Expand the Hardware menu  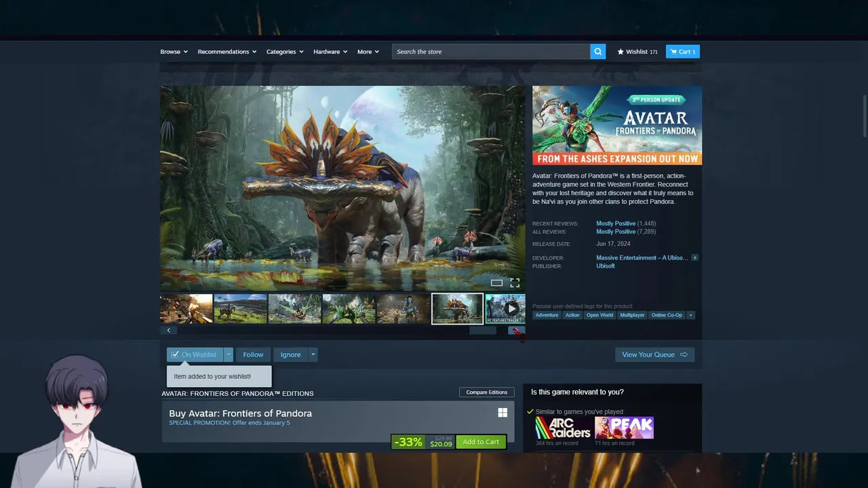tap(330, 52)
